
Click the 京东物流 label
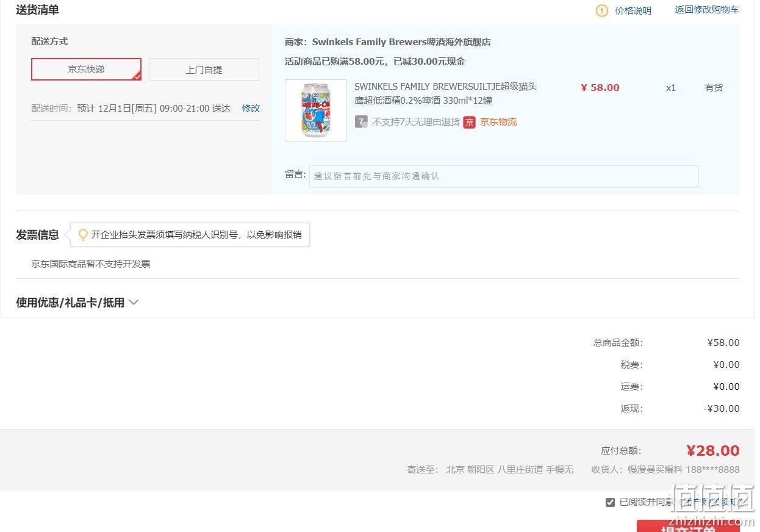pos(498,122)
